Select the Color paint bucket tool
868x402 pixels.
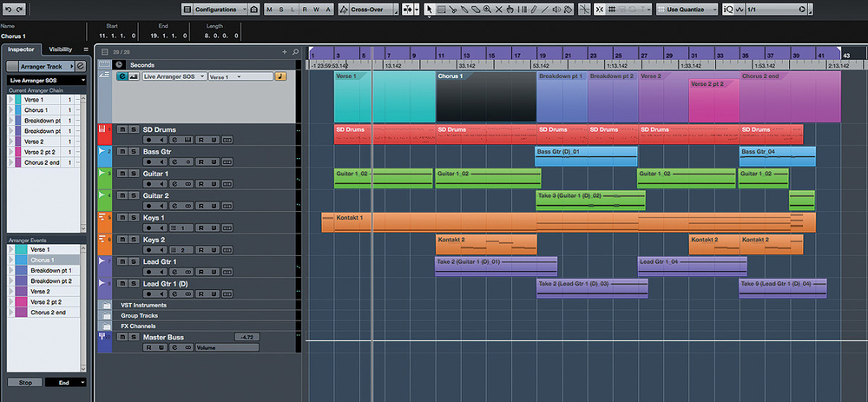(568, 10)
